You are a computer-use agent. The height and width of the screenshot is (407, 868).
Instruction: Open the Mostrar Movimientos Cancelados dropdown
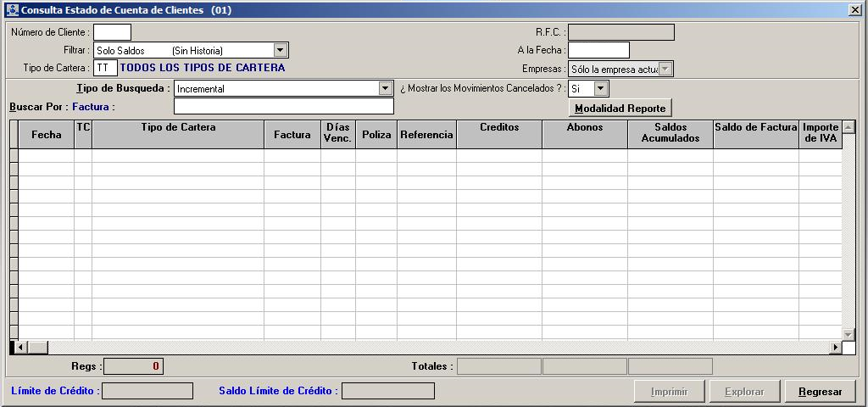[x=600, y=88]
